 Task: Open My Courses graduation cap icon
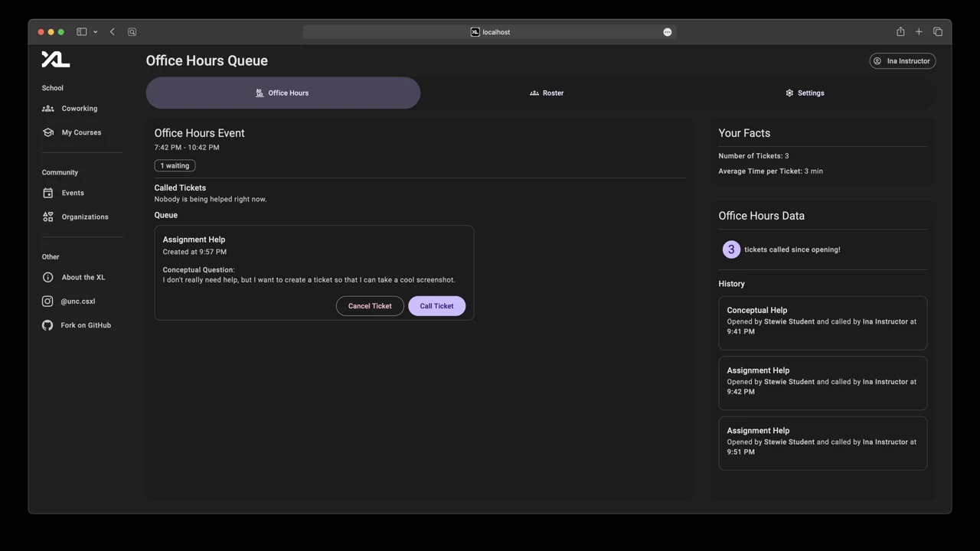click(48, 132)
